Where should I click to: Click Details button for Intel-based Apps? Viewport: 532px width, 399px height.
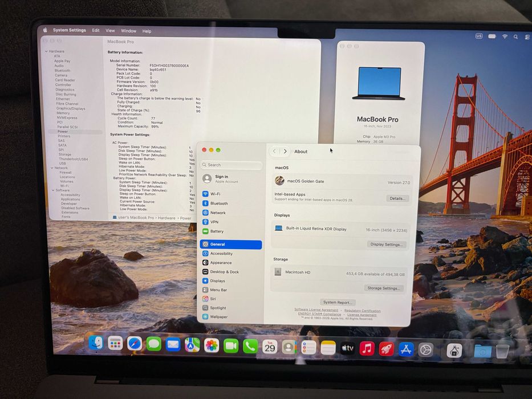click(397, 198)
